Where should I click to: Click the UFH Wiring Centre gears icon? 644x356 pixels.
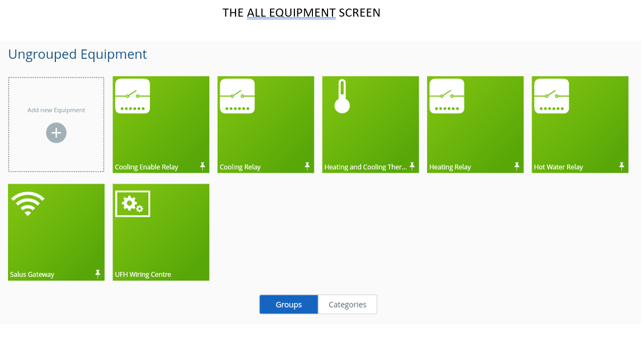pyautogui.click(x=133, y=204)
